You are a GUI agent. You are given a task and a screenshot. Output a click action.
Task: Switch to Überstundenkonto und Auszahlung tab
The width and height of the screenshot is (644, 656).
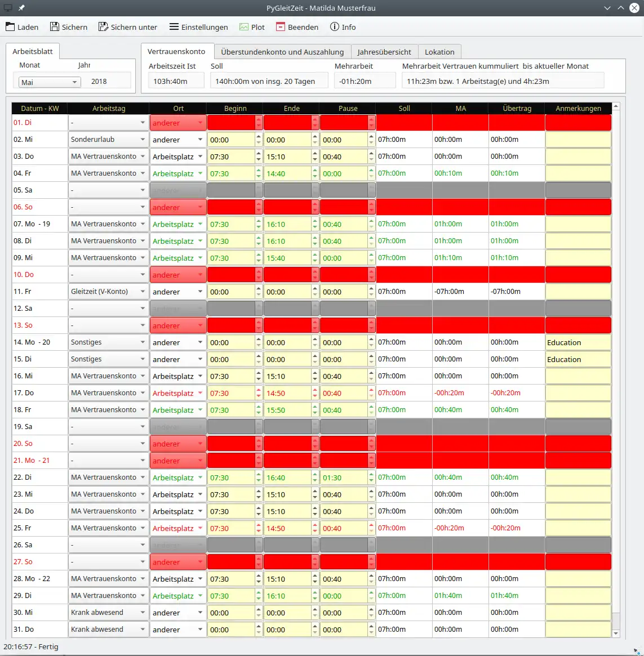point(282,52)
